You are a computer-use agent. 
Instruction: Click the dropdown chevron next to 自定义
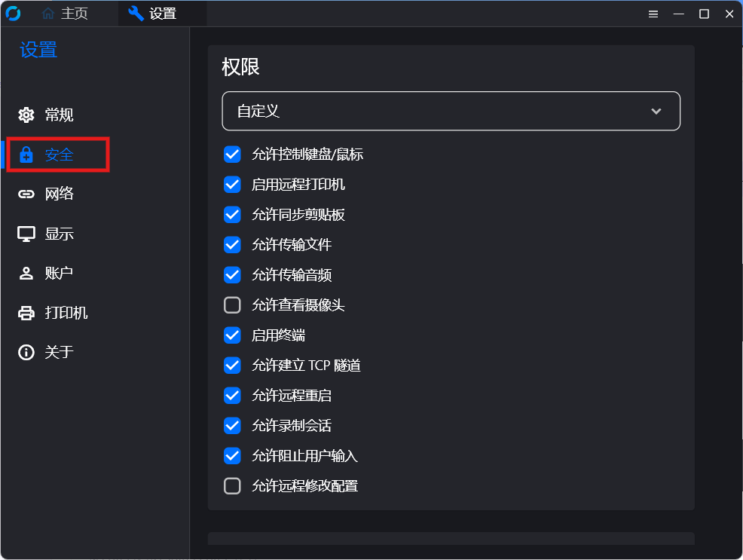click(656, 111)
